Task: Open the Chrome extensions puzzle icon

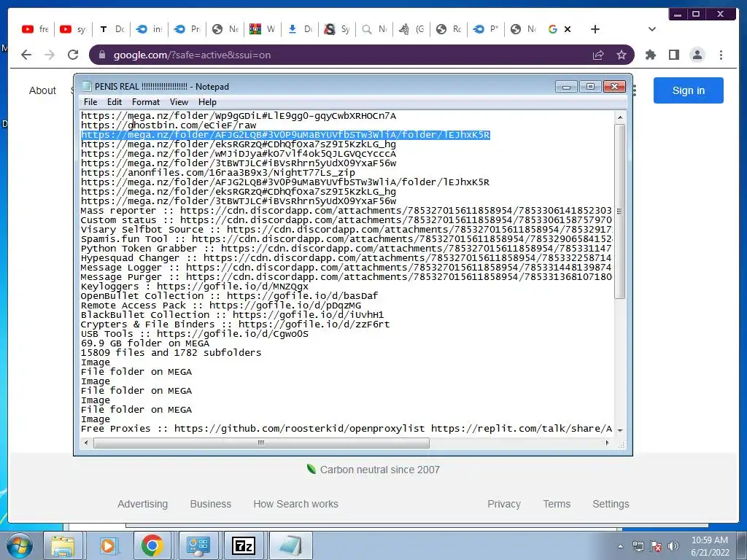Action: click(x=650, y=55)
